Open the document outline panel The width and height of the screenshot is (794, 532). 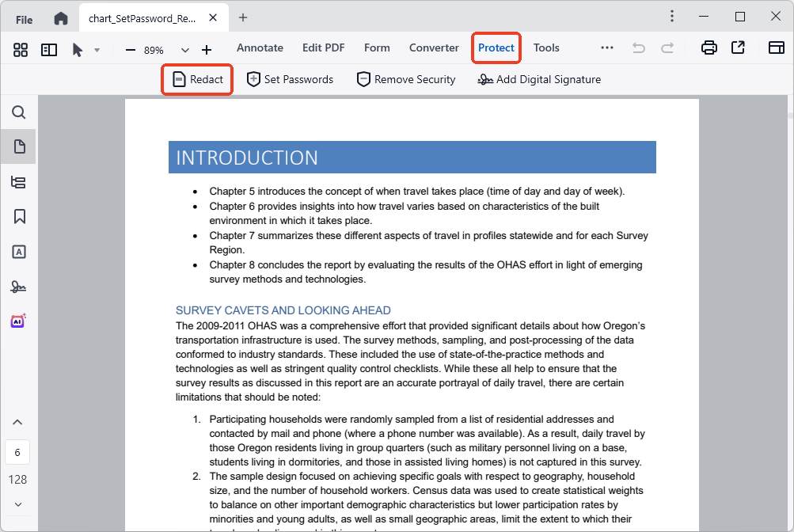[18, 181]
